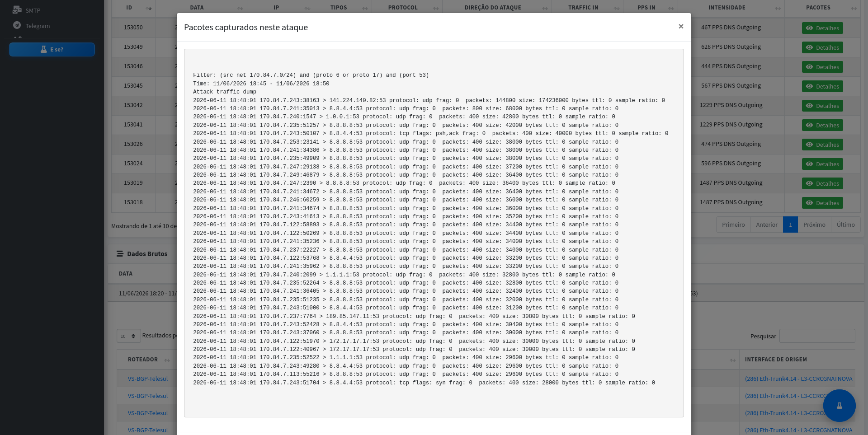
Task: Click the floating blue flask button
Action: pos(839,406)
